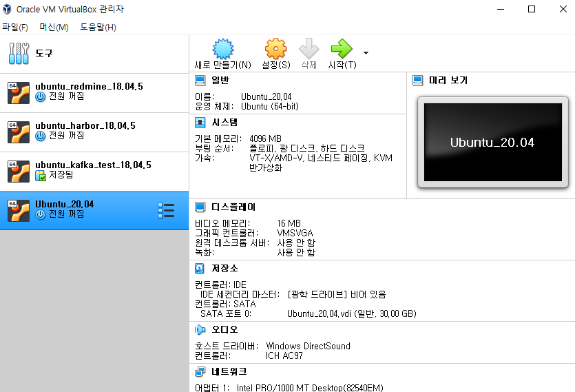Open the 디스플레이 settings header link

pyautogui.click(x=233, y=207)
